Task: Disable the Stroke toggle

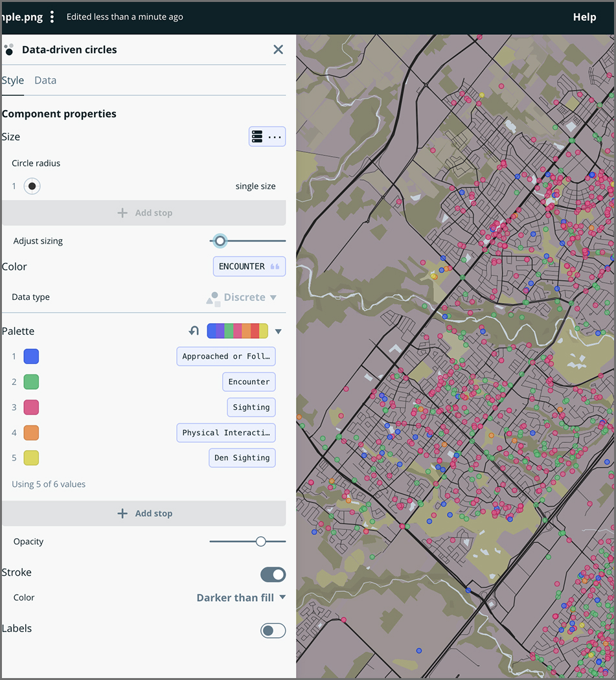Action: click(x=273, y=574)
